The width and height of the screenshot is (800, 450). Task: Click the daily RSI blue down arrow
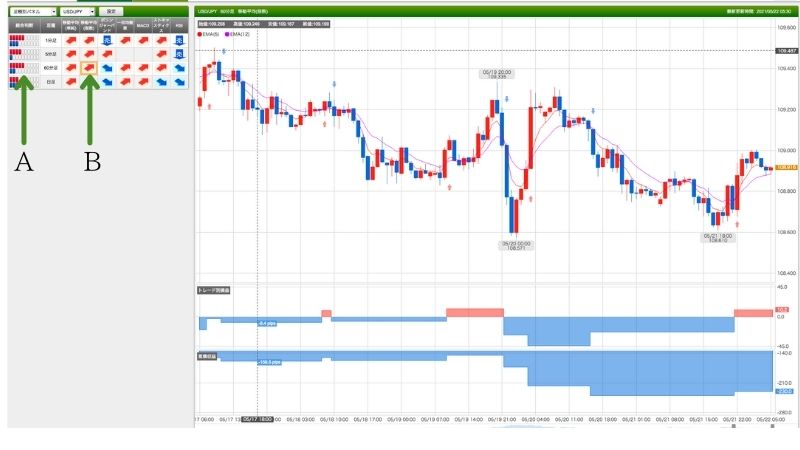click(x=178, y=81)
